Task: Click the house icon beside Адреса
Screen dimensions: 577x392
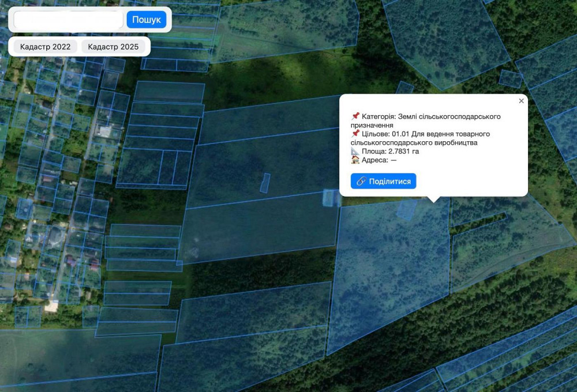Action: tap(355, 160)
